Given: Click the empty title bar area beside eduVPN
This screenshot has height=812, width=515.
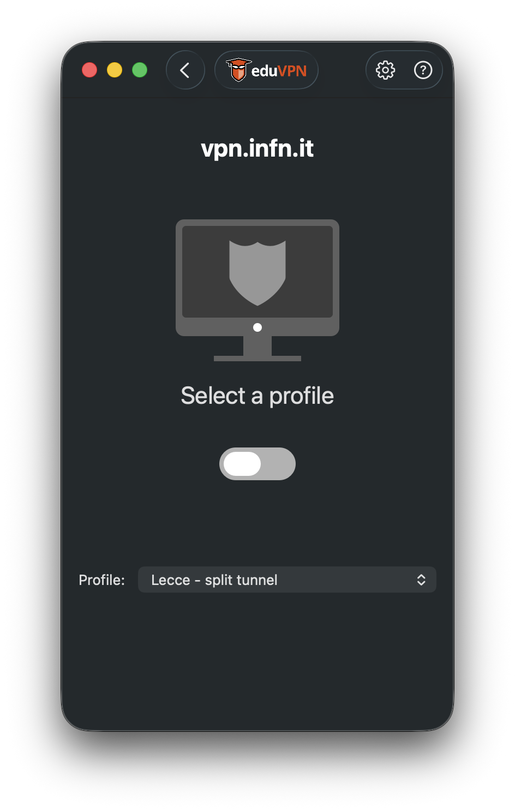Looking at the screenshot, I should click(x=342, y=70).
